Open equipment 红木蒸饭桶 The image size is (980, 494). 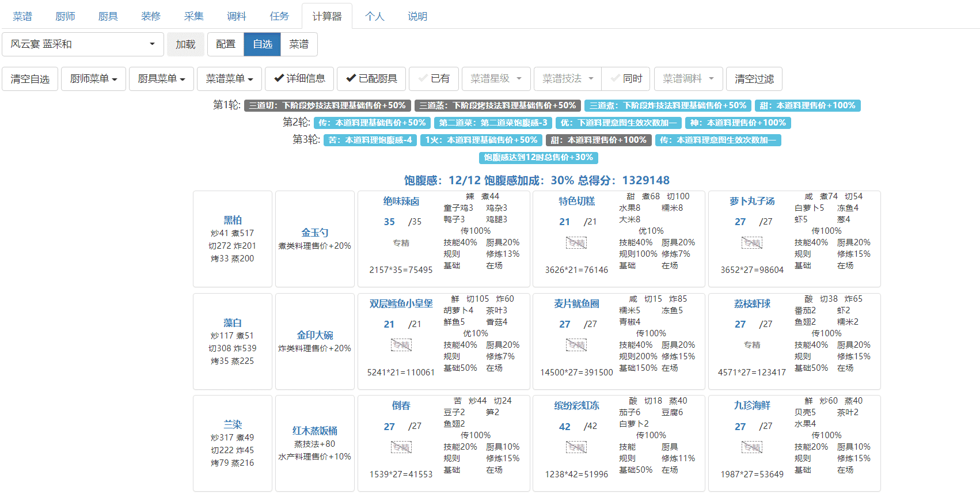point(315,431)
